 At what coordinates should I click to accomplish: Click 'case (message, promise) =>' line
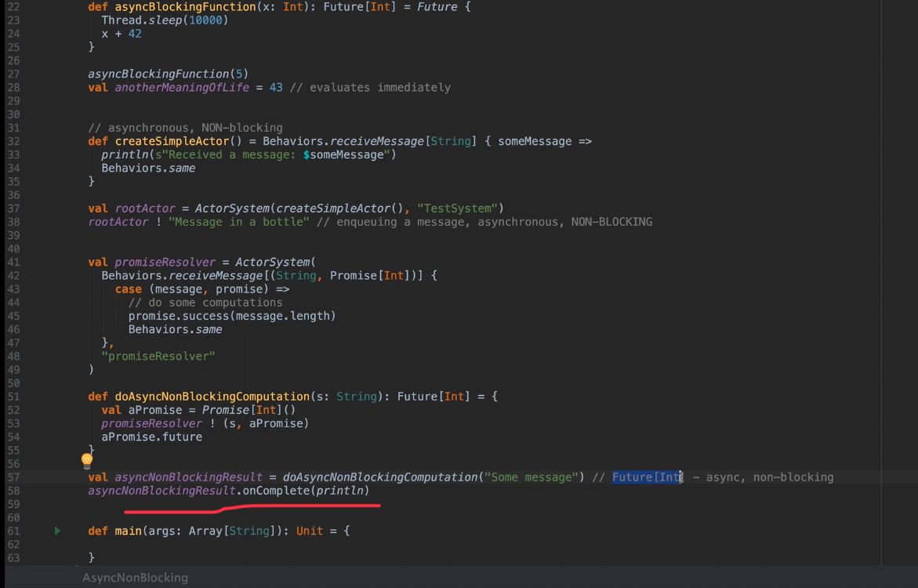click(x=202, y=289)
